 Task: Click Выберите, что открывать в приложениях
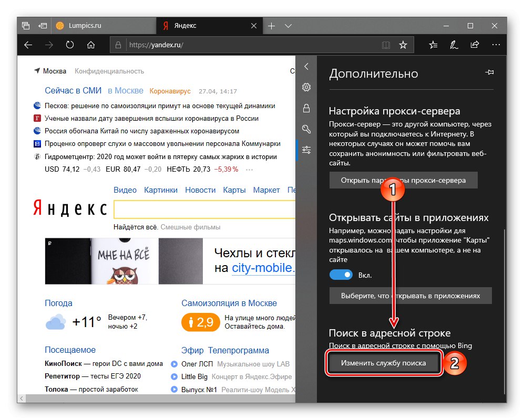pyautogui.click(x=410, y=296)
